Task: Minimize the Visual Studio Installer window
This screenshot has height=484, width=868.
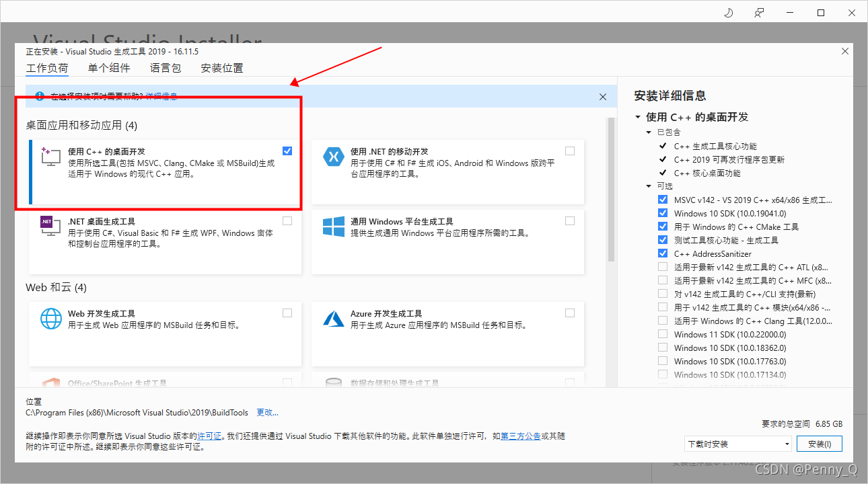Action: [790, 12]
